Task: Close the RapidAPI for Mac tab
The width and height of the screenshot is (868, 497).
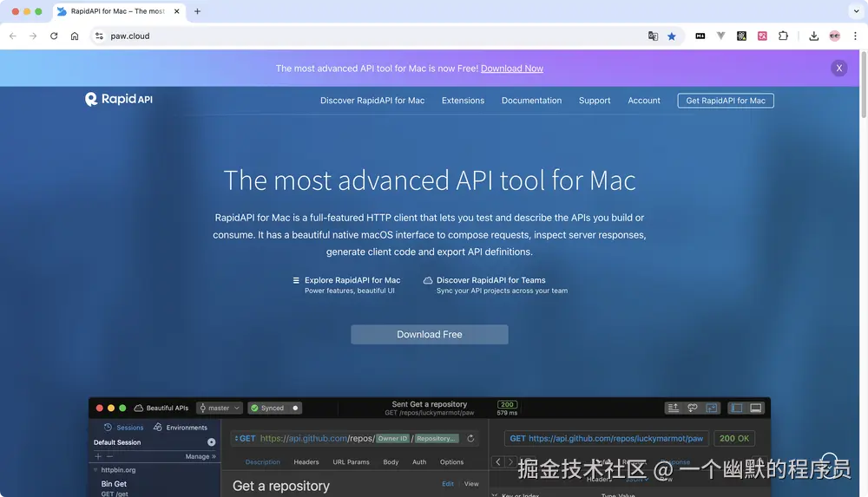Action: tap(176, 11)
